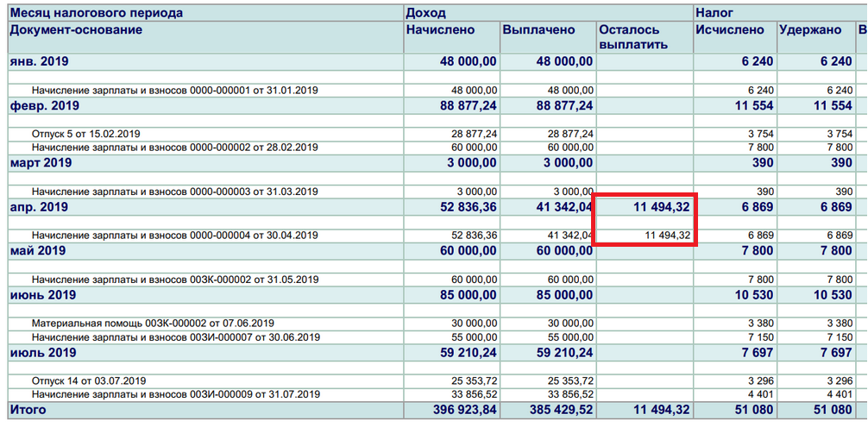Click the Начислено column header
The height and width of the screenshot is (434, 868).
(440, 30)
